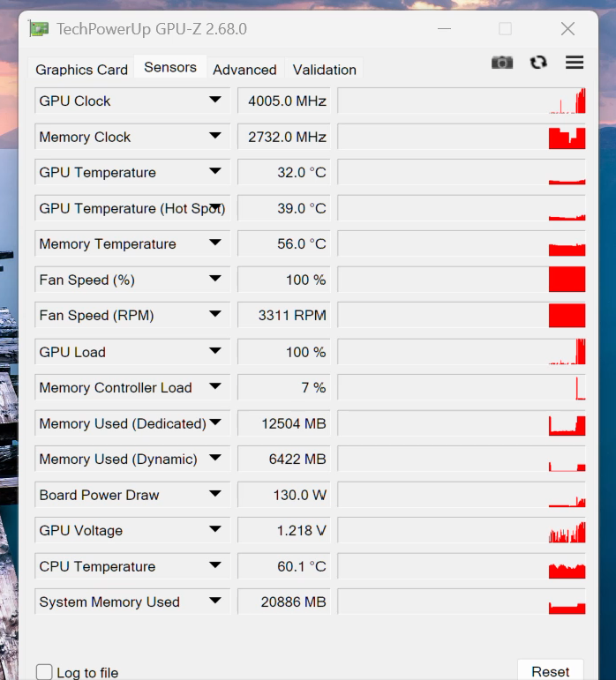Enable the Log to file checkbox

pos(44,672)
